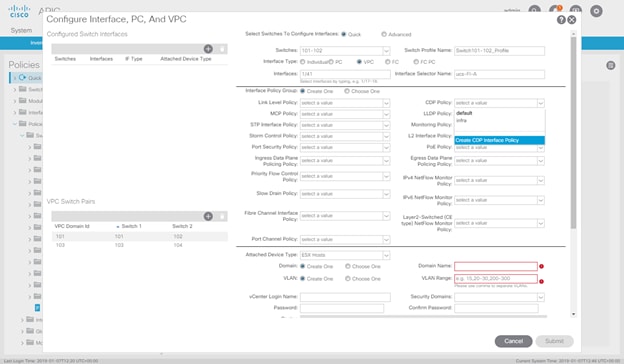The height and width of the screenshot is (364, 624).
Task: Select Create One for Interface Policy Group
Action: click(x=302, y=91)
